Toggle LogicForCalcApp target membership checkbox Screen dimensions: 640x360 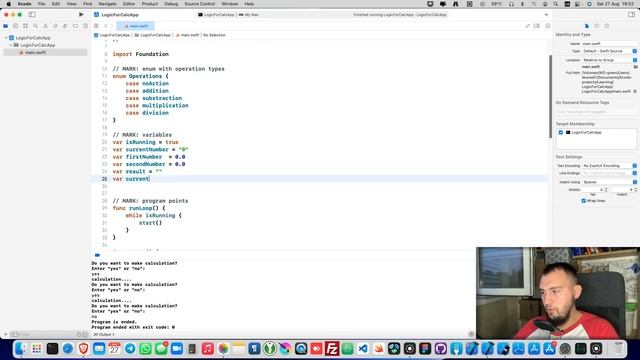click(x=560, y=133)
